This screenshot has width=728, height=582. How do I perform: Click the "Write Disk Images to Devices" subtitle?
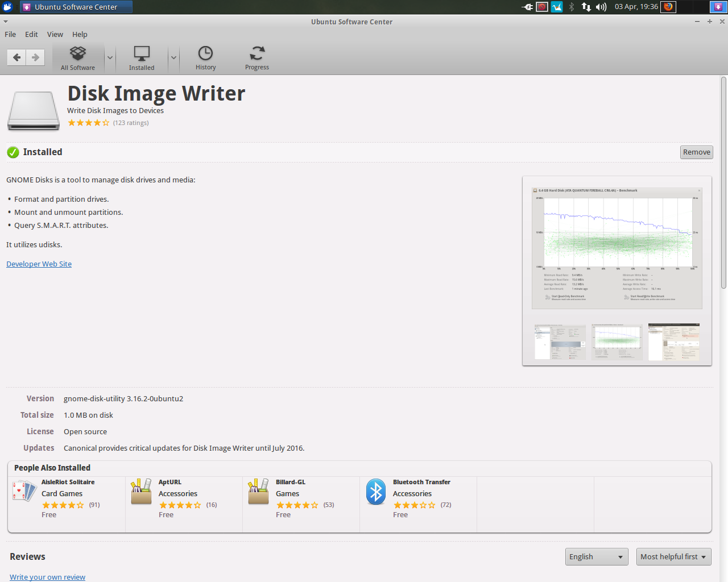pyautogui.click(x=115, y=110)
